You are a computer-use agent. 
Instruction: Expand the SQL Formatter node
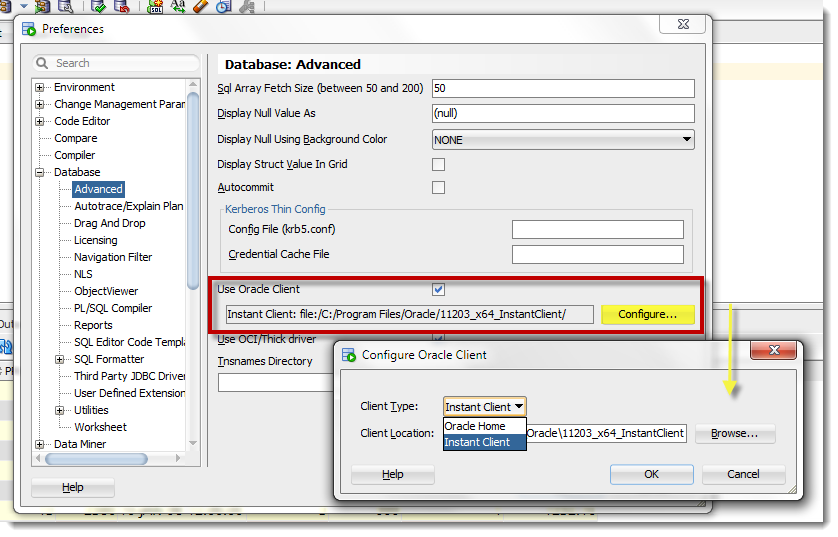tap(60, 360)
